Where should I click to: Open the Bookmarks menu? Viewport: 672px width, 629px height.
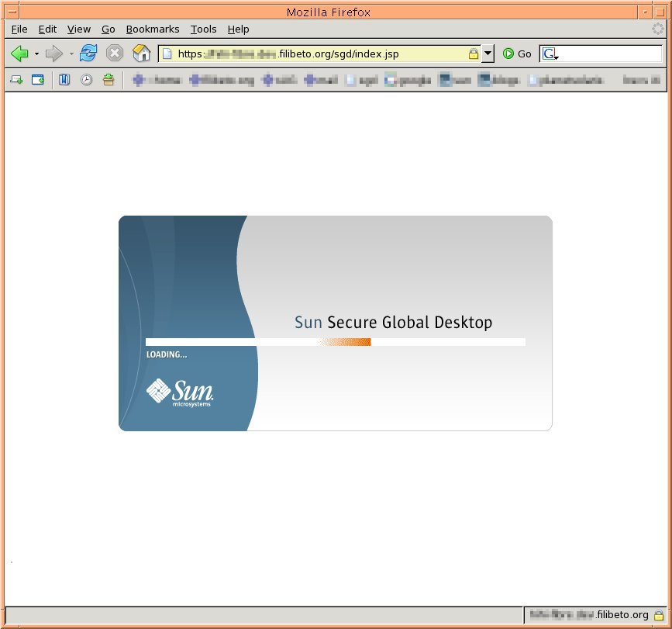click(x=153, y=29)
